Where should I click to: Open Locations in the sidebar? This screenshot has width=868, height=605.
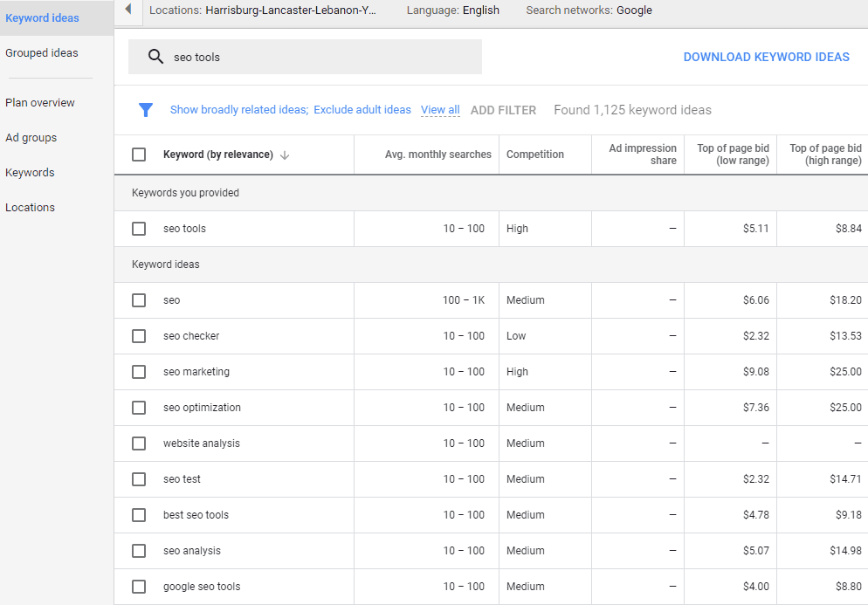coord(30,208)
